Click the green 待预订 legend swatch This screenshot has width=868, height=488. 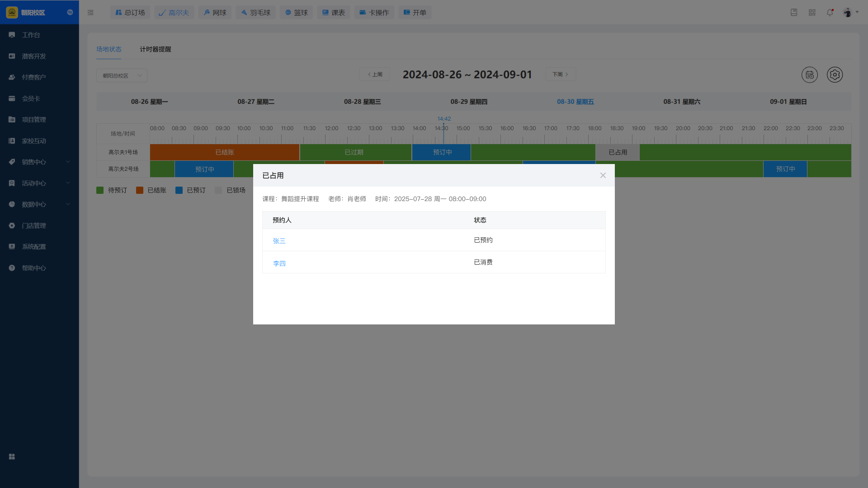tap(100, 190)
